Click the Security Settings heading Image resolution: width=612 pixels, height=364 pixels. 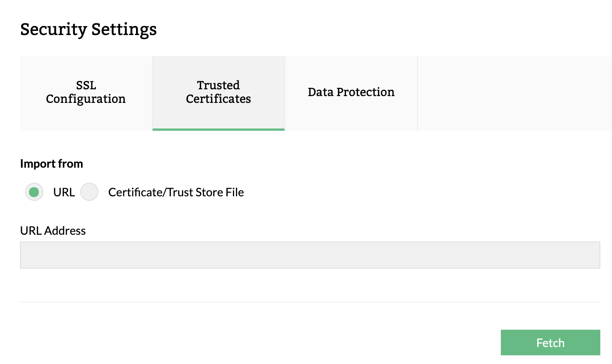click(x=89, y=29)
